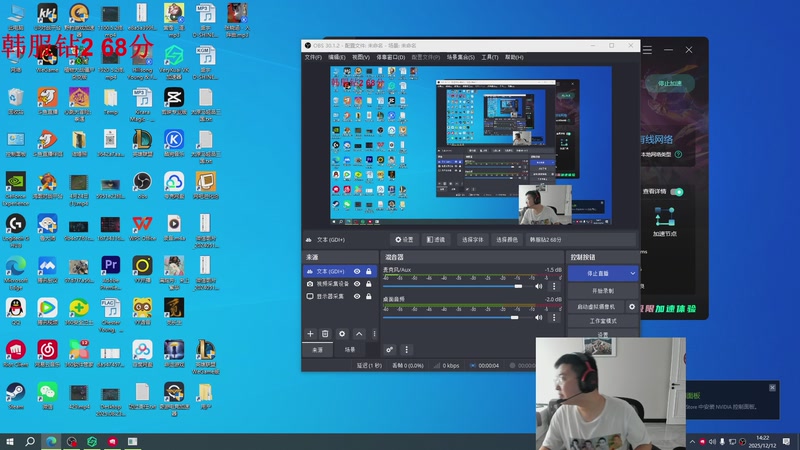This screenshot has width=800, height=450.
Task: Hide 显示器采集 source via eye icon
Action: click(357, 296)
